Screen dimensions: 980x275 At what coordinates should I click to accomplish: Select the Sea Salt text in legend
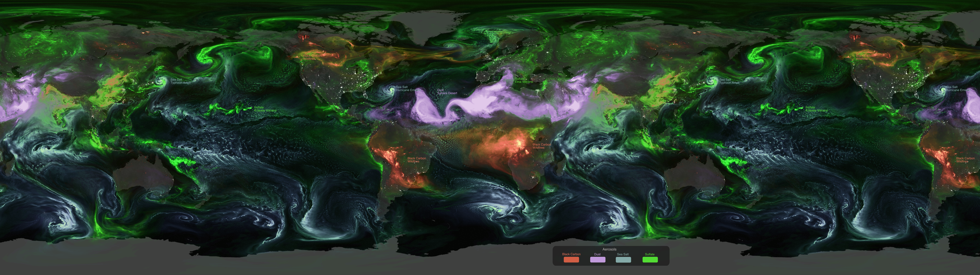click(x=623, y=254)
